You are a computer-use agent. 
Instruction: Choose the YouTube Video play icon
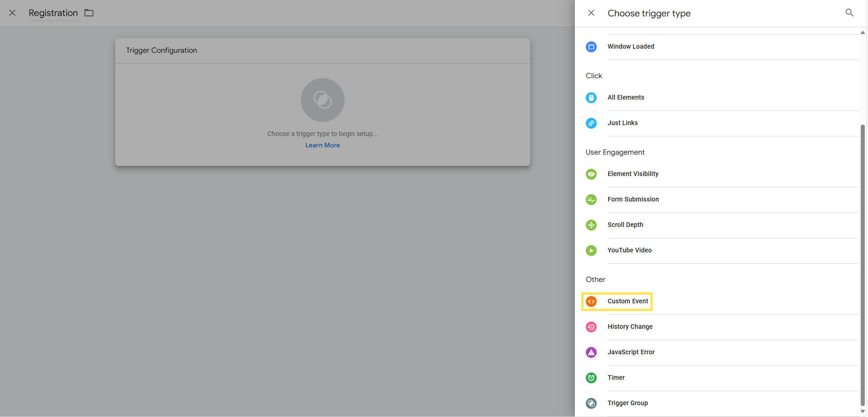point(591,251)
